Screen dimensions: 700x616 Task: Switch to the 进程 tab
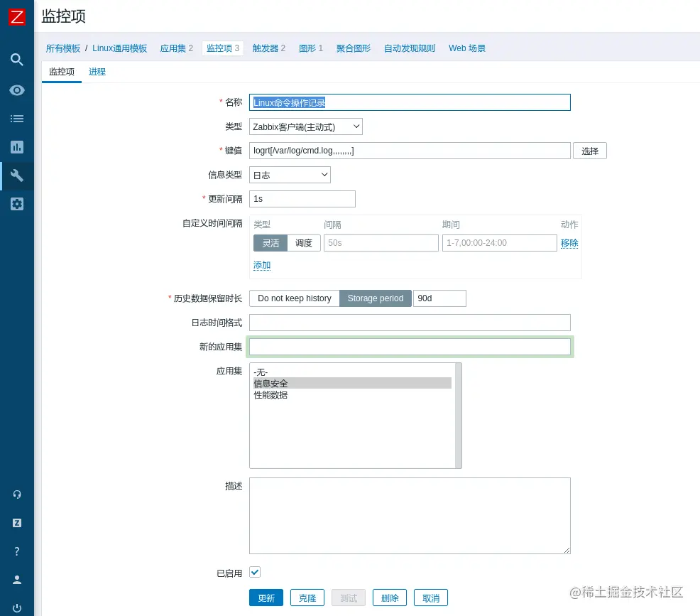[x=97, y=72]
